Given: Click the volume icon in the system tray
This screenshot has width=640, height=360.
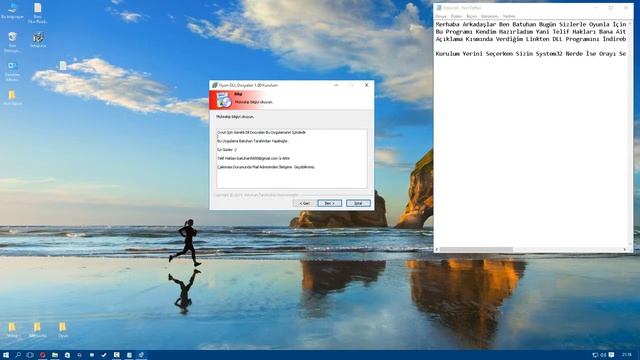Looking at the screenshot, I should [x=603, y=355].
